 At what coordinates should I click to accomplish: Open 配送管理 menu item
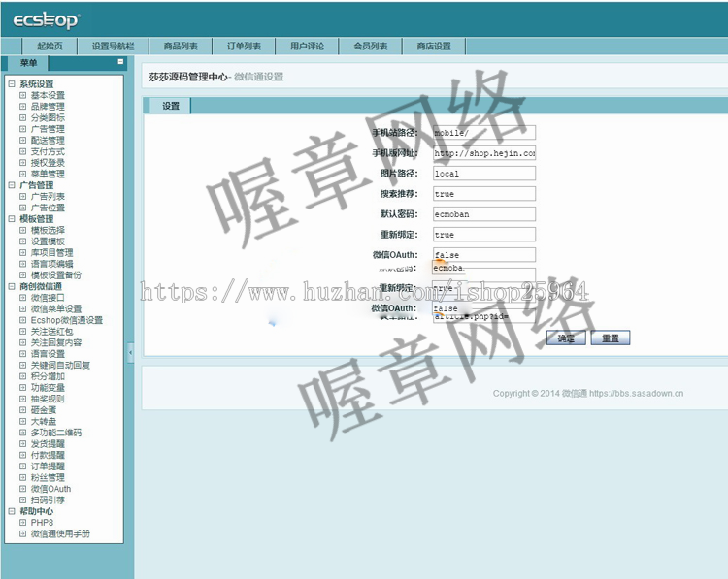point(48,140)
